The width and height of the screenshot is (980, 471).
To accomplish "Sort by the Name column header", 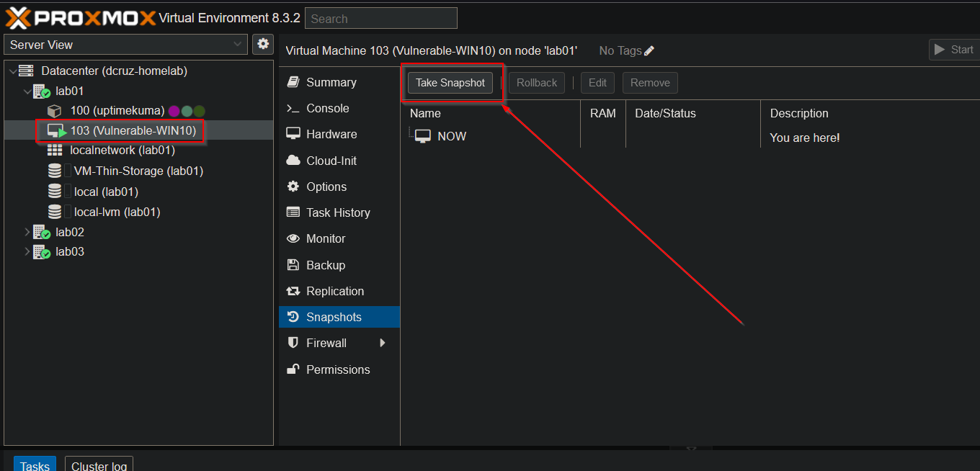I will pos(491,113).
